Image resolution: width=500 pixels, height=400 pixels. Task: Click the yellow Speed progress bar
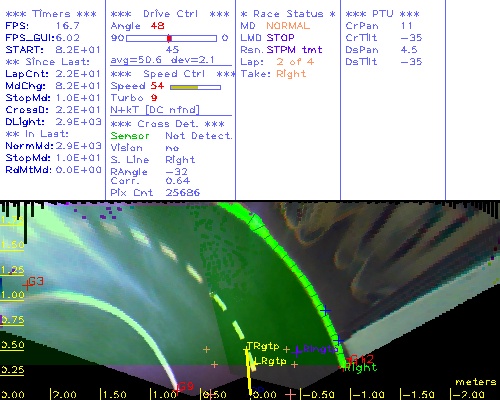(195, 87)
